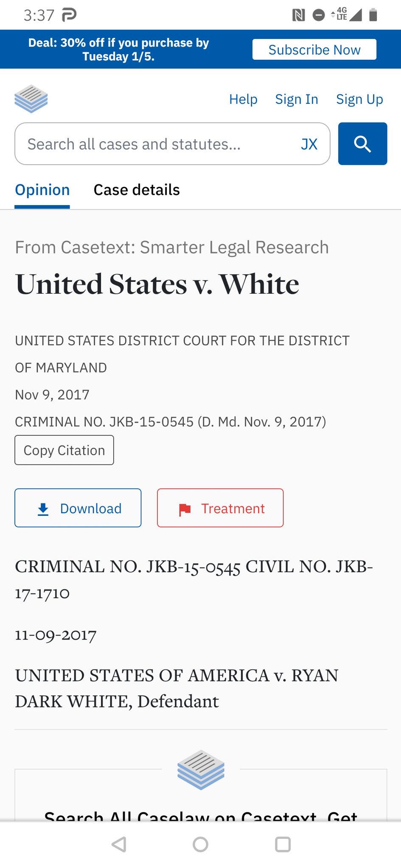Click the Subscribe Now button
This screenshot has width=401, height=868.
tap(314, 50)
